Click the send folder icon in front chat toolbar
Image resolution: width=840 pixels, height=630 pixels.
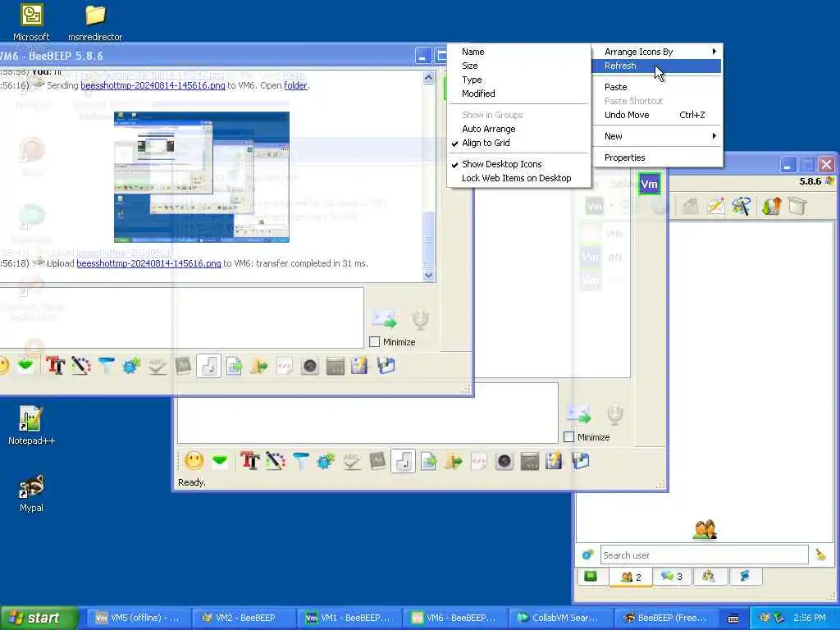454,461
